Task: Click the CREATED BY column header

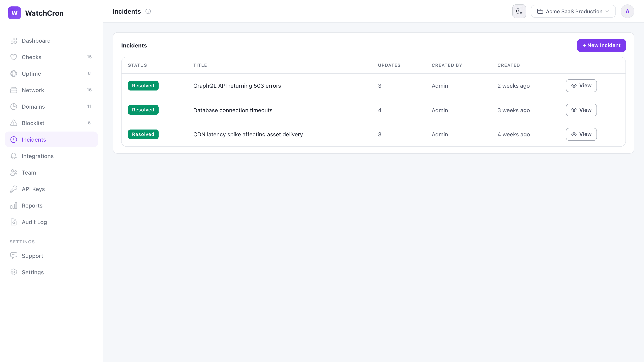Action: tap(447, 65)
